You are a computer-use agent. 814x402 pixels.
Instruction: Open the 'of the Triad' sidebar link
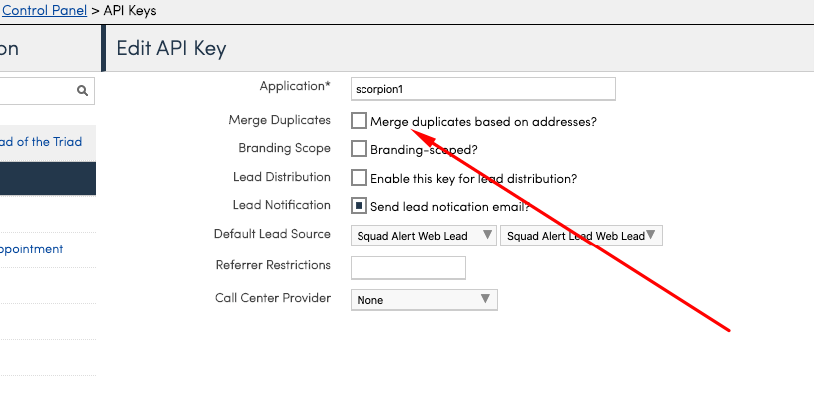(x=40, y=142)
